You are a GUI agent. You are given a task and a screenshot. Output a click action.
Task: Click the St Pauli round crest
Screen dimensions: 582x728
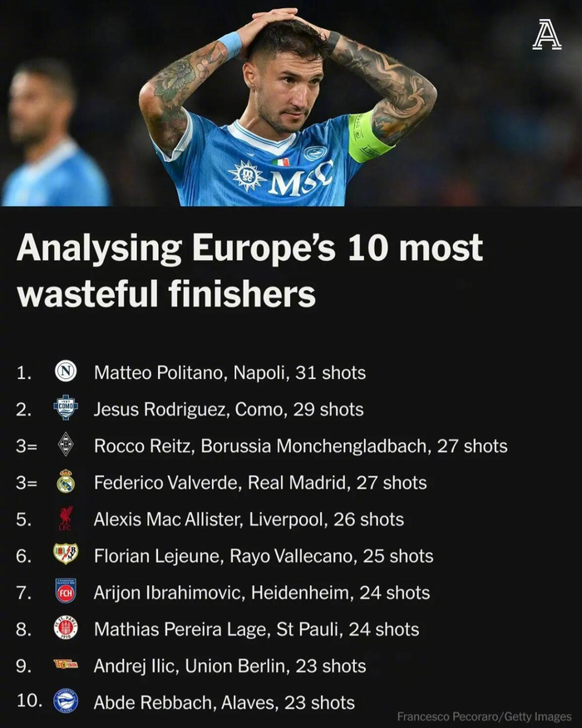(66, 629)
